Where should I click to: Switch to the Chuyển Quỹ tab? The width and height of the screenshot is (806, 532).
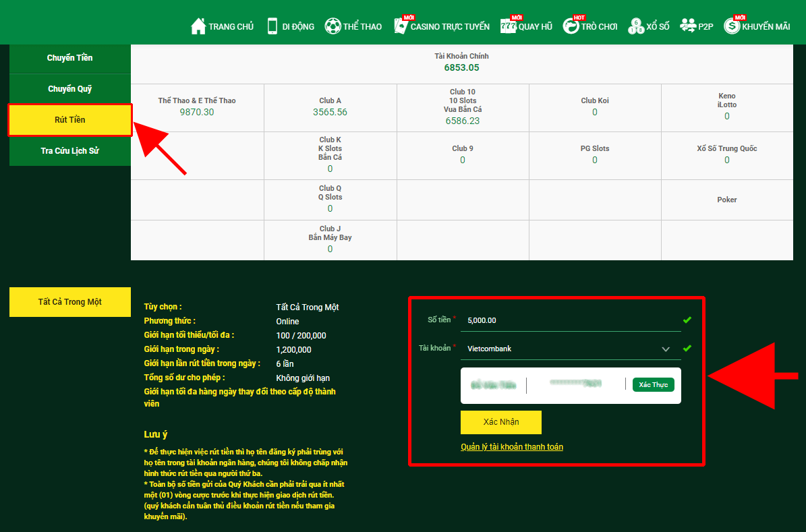point(70,89)
